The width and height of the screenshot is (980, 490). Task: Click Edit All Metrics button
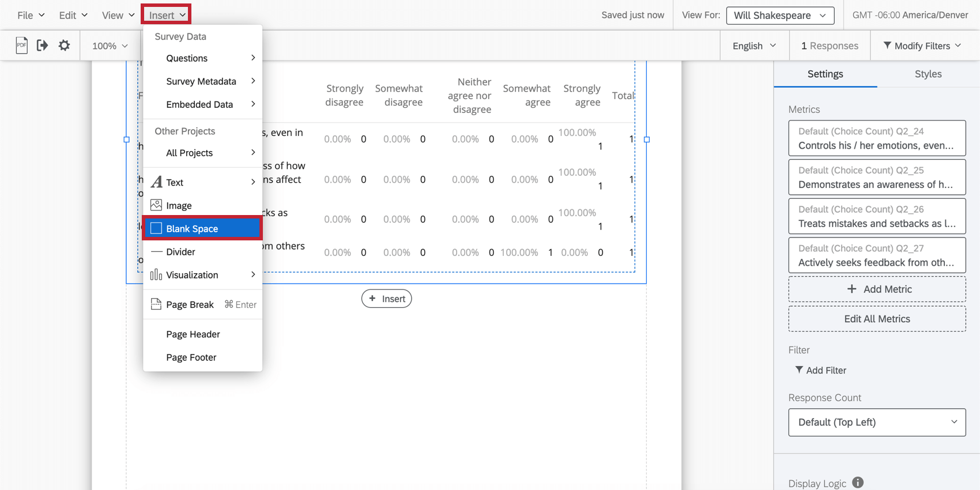876,319
